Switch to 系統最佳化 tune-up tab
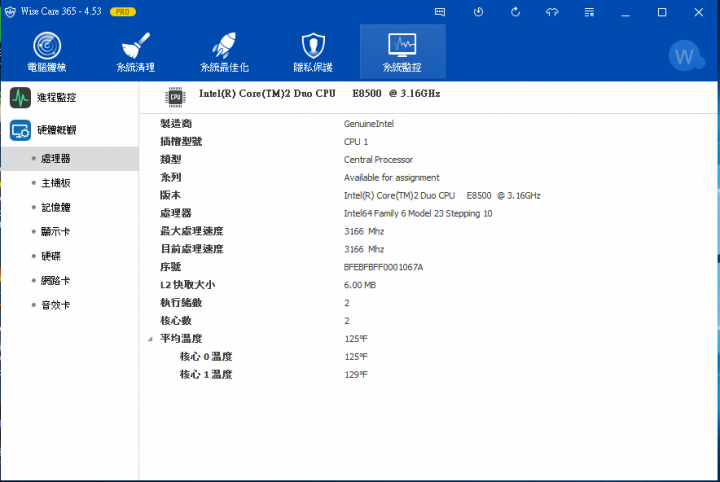This screenshot has height=482, width=720. coord(224,52)
